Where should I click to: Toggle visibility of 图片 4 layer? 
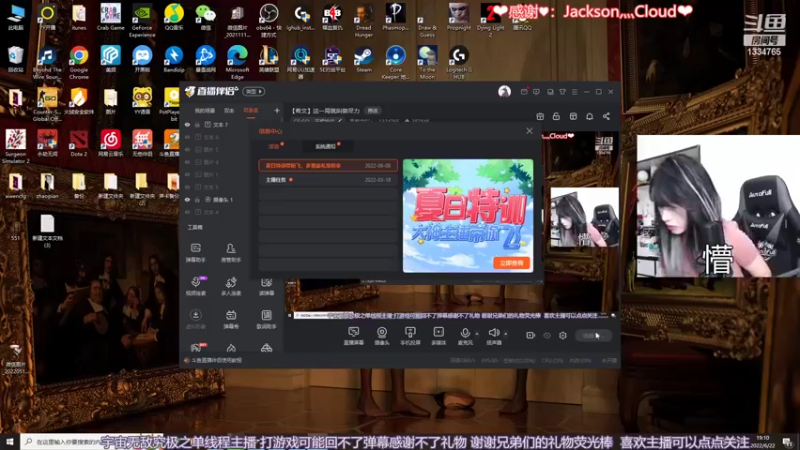coord(187,162)
